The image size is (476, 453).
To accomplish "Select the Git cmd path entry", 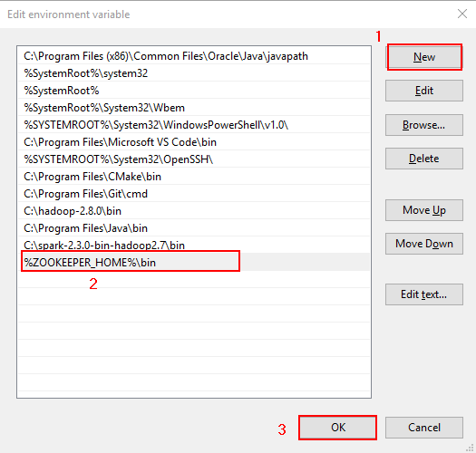I will [194, 194].
